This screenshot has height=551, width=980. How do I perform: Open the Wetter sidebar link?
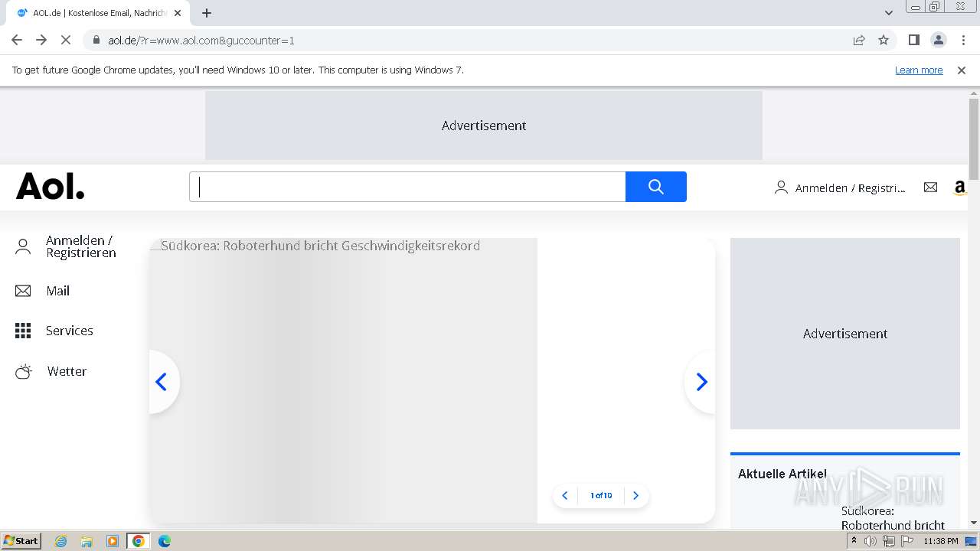pos(67,371)
